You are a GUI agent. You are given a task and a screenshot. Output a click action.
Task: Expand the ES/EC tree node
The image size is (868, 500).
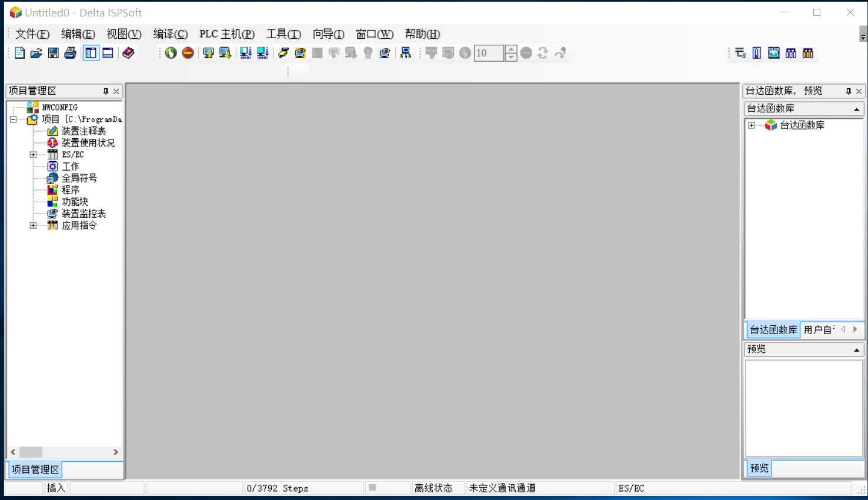point(33,155)
